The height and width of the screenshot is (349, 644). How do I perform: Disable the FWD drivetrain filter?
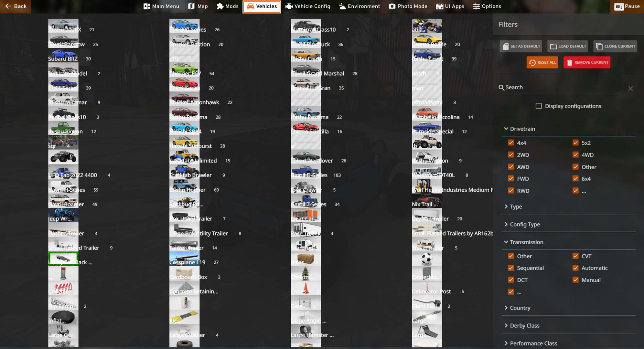511,178
